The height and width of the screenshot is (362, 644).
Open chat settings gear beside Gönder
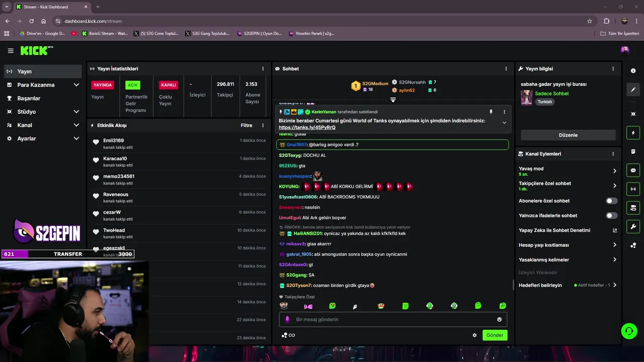474,335
